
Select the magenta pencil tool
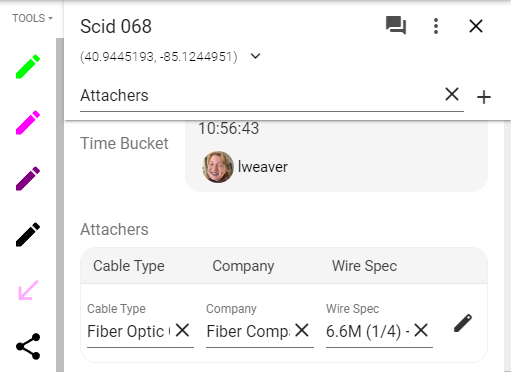(28, 123)
